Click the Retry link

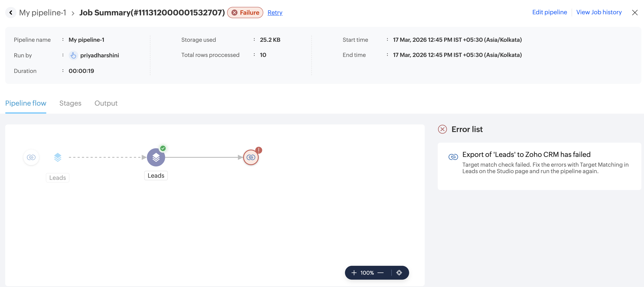[275, 13]
